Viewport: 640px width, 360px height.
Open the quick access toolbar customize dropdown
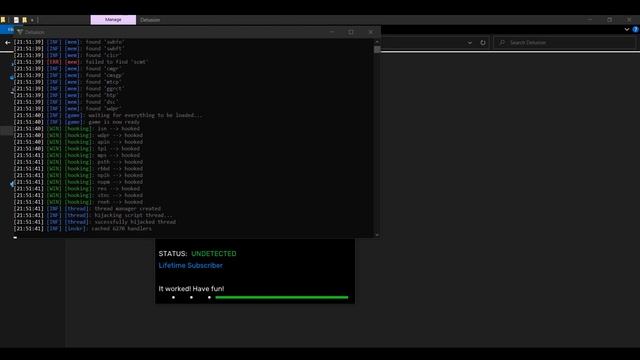click(x=32, y=20)
